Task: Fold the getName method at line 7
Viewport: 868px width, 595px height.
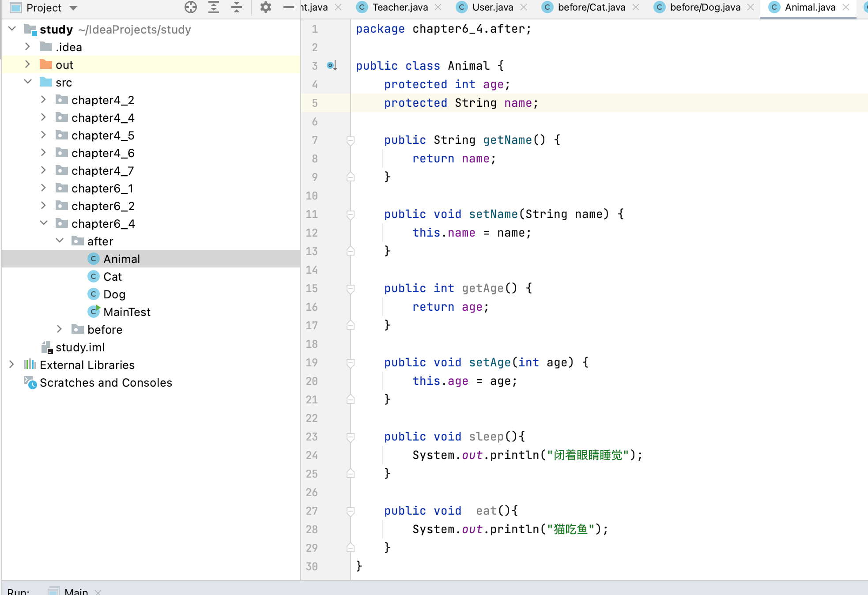Action: click(x=351, y=140)
